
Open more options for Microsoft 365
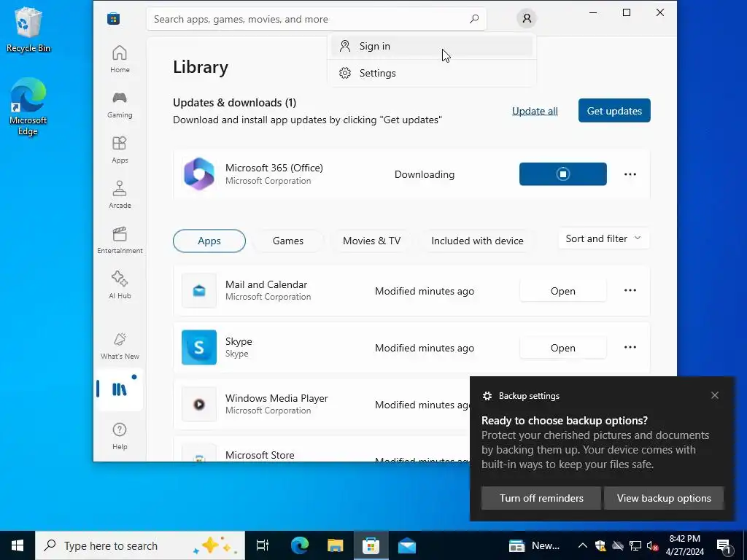tap(630, 174)
